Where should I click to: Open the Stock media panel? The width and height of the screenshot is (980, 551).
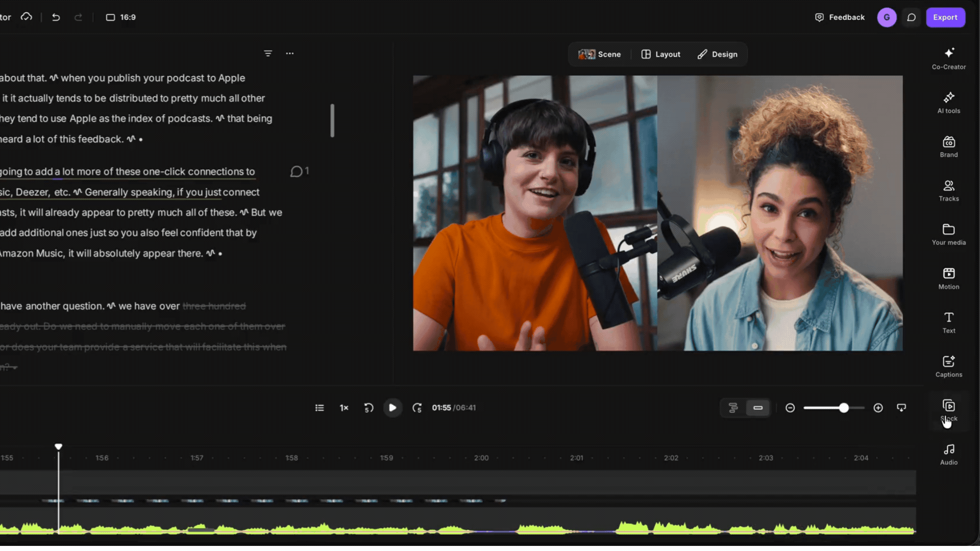coord(948,410)
